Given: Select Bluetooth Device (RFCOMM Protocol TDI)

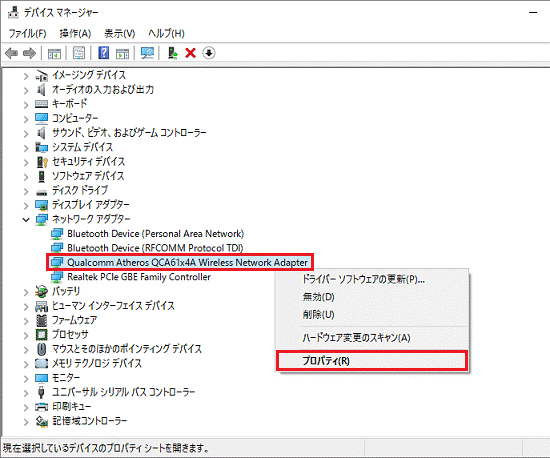Looking at the screenshot, I should (x=155, y=248).
